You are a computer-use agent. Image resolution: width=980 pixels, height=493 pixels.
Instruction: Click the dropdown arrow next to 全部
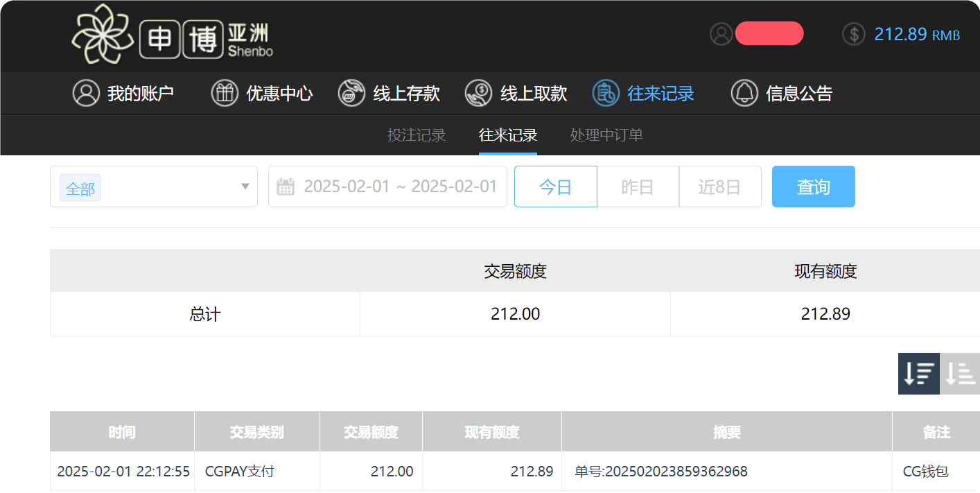(x=244, y=187)
